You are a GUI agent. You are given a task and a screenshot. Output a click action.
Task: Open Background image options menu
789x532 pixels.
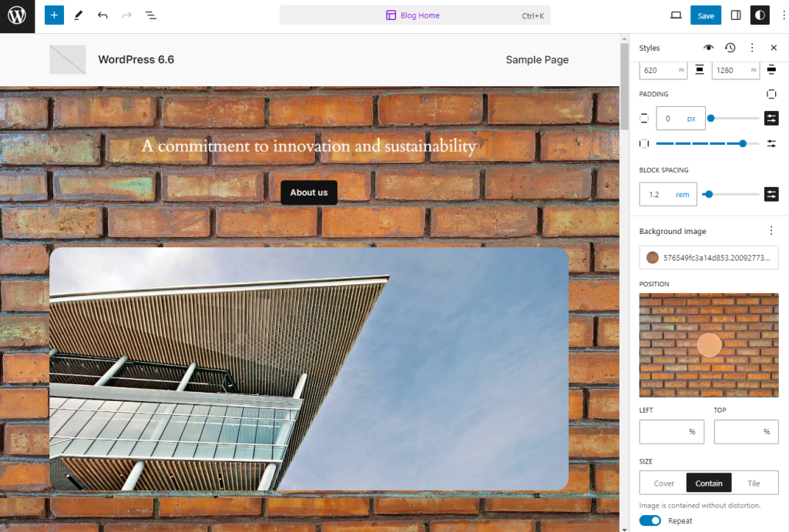click(x=771, y=231)
